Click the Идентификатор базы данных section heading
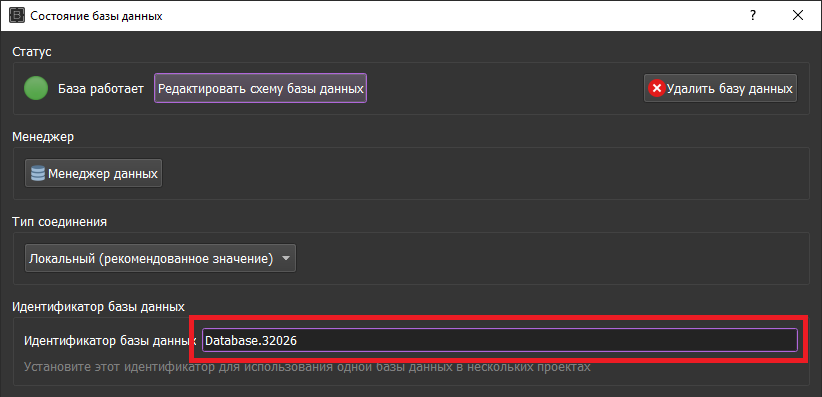Screen dimensions: 822x397 coord(98,306)
